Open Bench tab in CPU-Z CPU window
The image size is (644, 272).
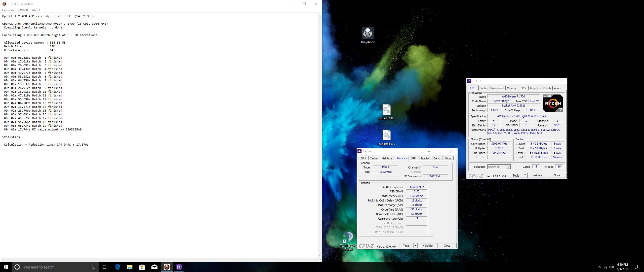coord(547,88)
